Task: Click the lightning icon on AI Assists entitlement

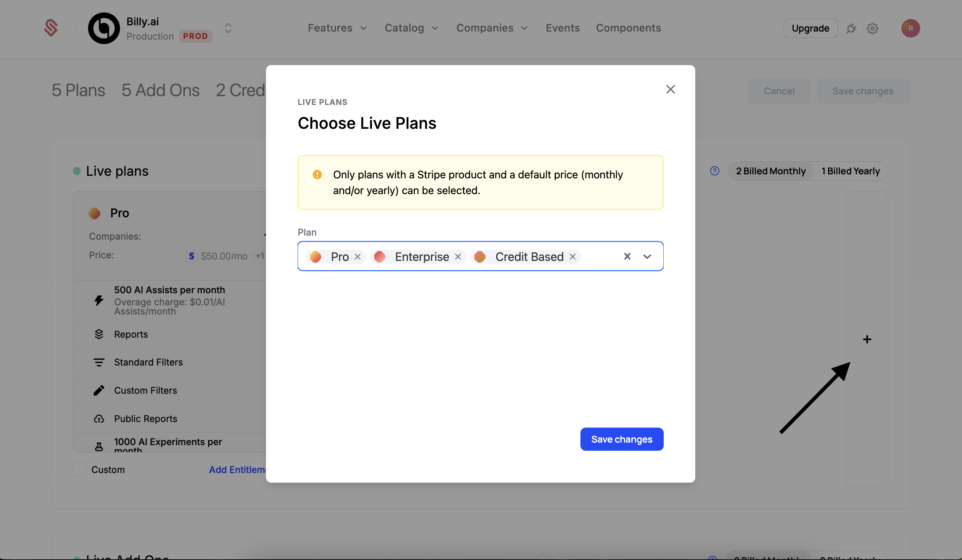Action: click(x=99, y=300)
